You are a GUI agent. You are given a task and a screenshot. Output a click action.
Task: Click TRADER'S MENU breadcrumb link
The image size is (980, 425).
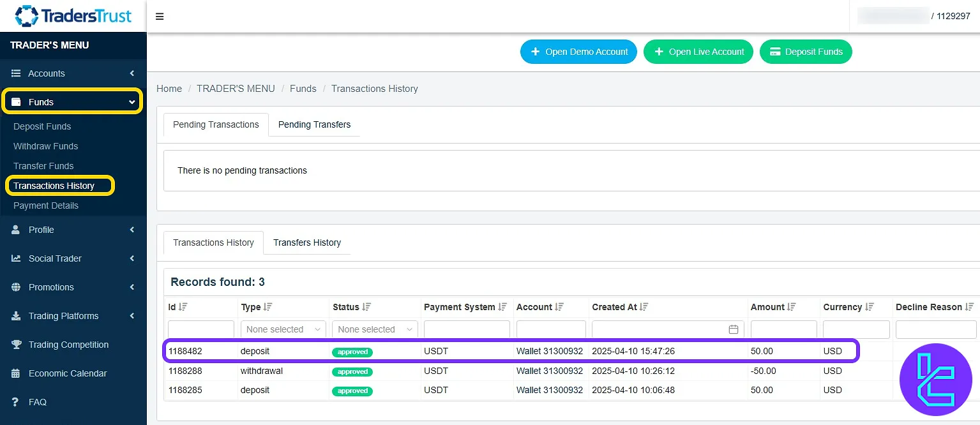(236, 89)
